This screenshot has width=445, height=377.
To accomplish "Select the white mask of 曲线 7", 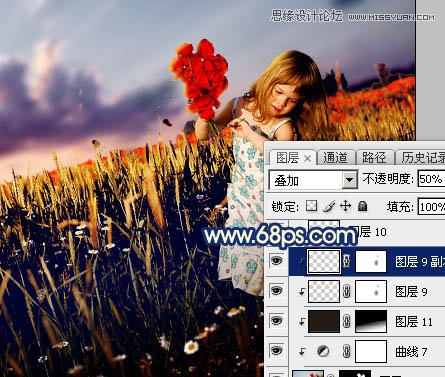I will click(x=371, y=351).
